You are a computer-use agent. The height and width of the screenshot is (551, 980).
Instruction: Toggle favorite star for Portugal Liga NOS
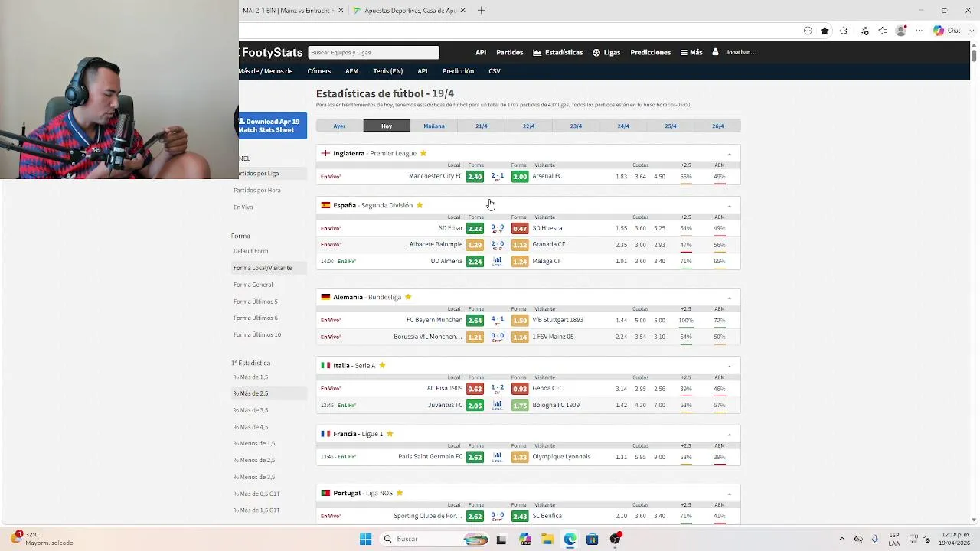tap(399, 493)
